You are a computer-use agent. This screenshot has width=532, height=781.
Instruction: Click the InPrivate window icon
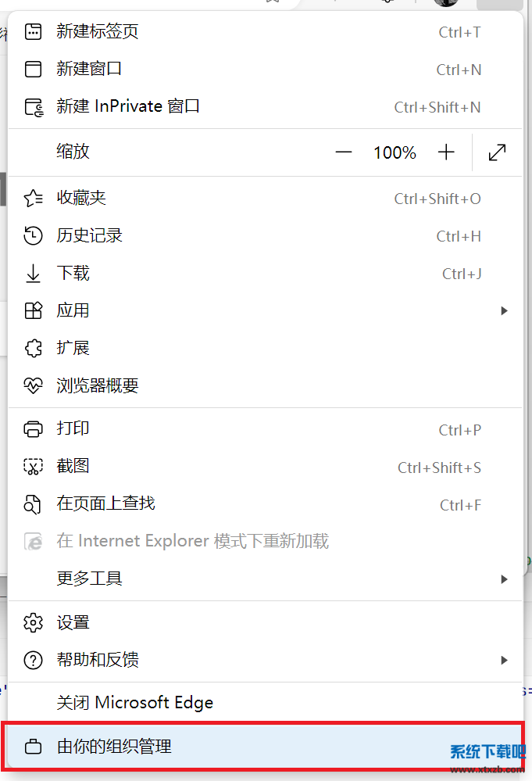pyautogui.click(x=33, y=107)
